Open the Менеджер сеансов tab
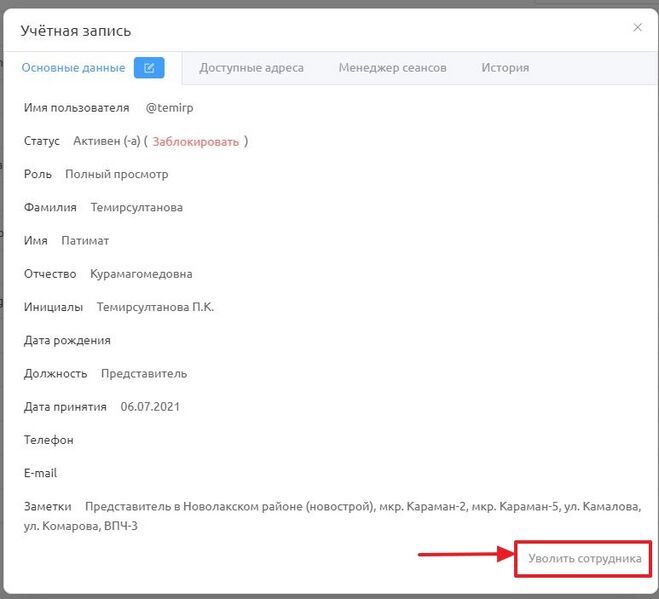659x599 pixels. pyautogui.click(x=393, y=68)
